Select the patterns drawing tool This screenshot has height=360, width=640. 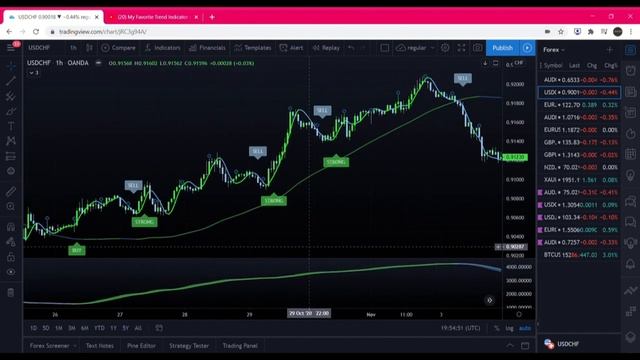coord(11,141)
